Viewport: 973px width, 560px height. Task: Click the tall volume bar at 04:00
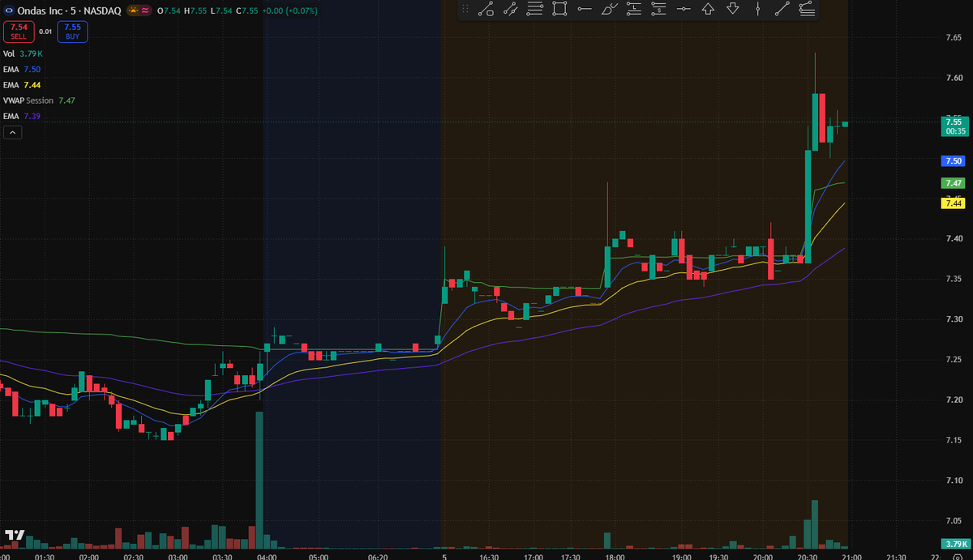(x=259, y=481)
